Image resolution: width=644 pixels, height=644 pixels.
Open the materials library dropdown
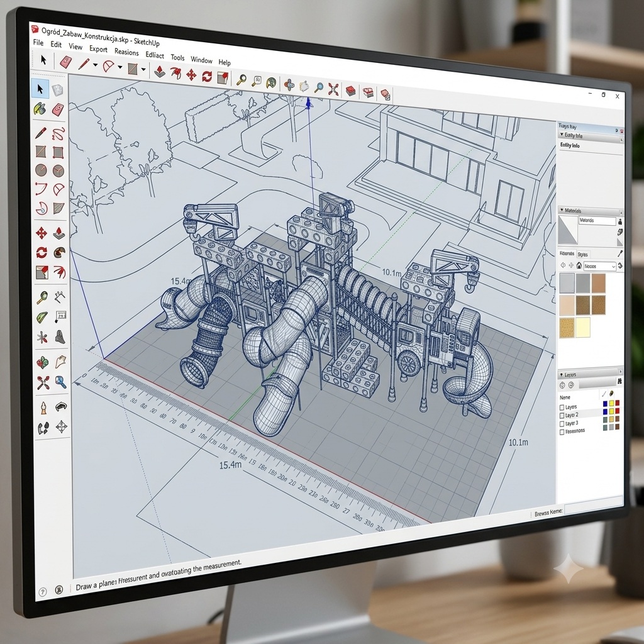(600, 266)
